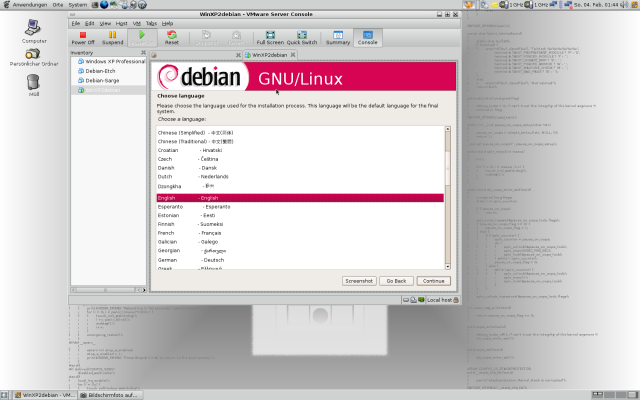
Task: Close the WinXP2debian tab
Action: [293, 55]
